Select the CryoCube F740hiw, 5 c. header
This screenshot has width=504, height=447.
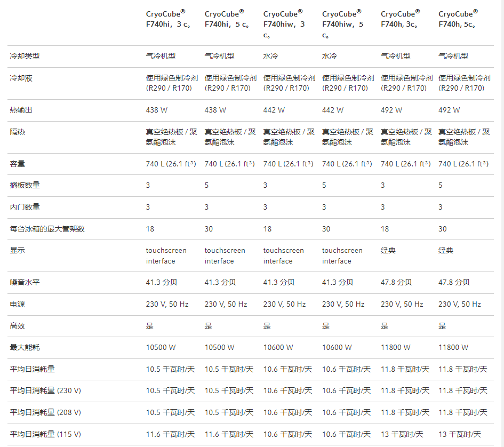343,24
